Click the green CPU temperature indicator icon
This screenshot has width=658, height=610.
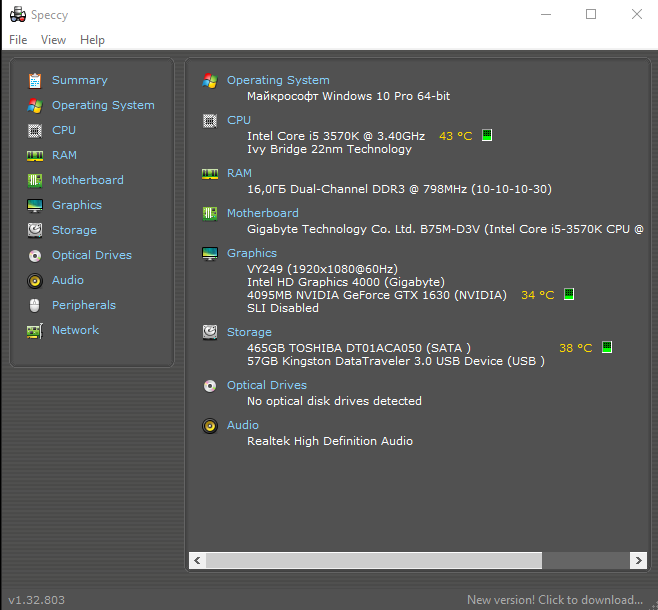[487, 135]
